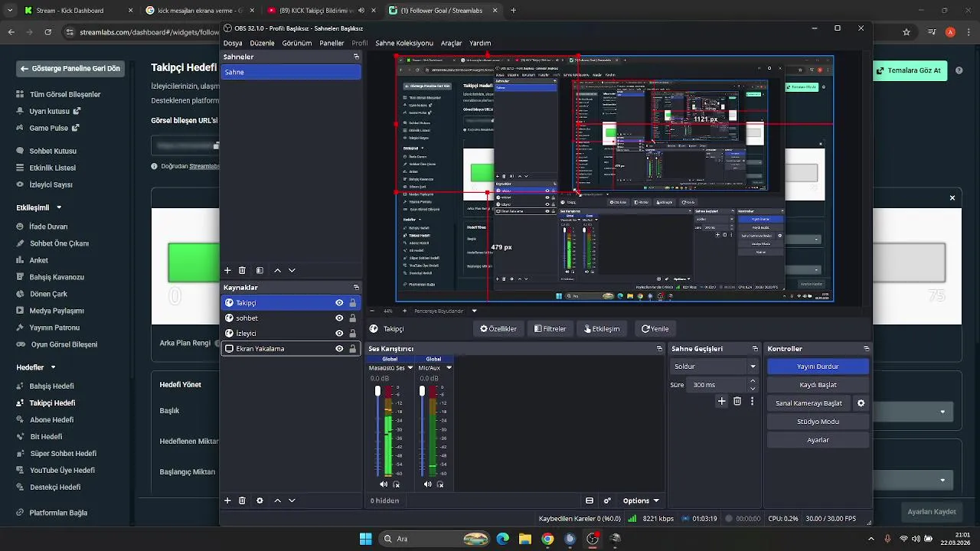The height and width of the screenshot is (551, 980).
Task: Decrease the Süre duration with the down stepper arrow
Action: click(753, 389)
